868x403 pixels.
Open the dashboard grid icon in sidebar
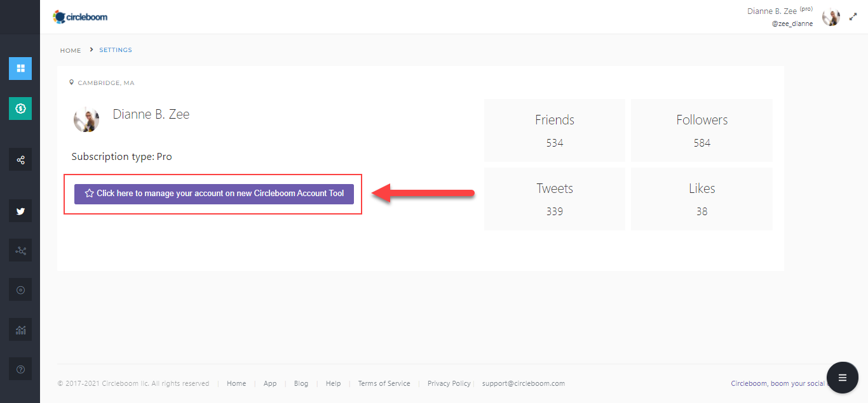click(20, 69)
